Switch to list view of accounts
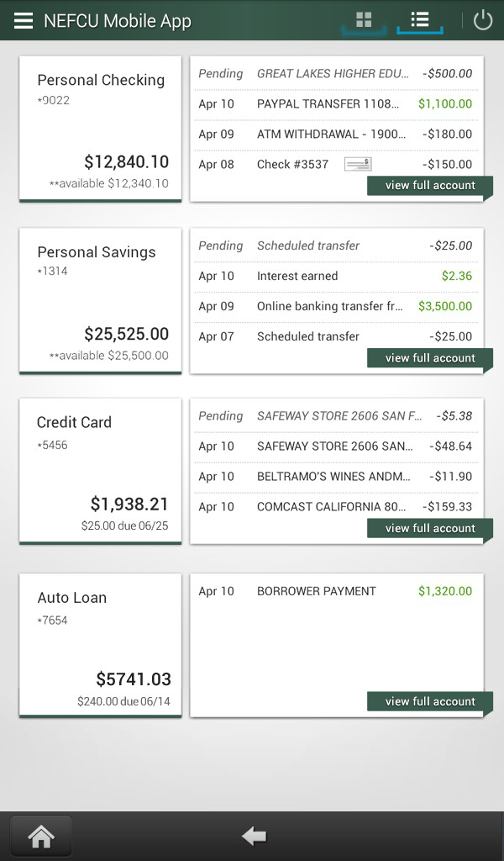 (419, 20)
